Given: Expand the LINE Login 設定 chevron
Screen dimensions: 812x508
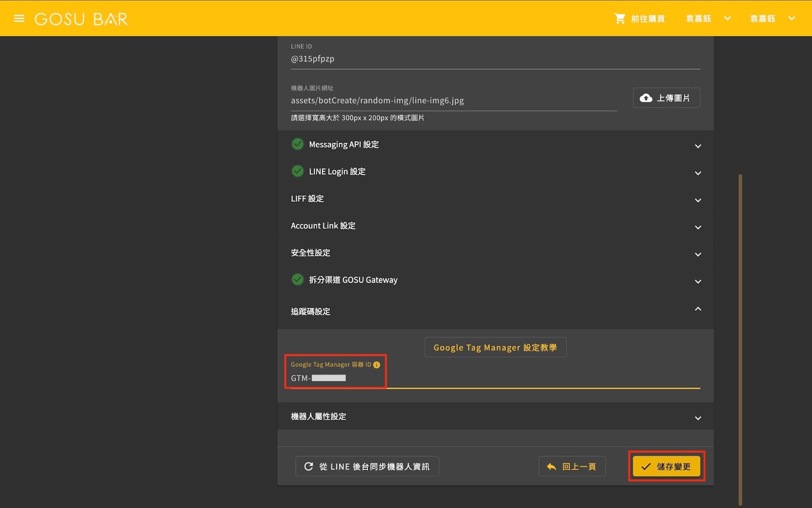Looking at the screenshot, I should tap(698, 173).
